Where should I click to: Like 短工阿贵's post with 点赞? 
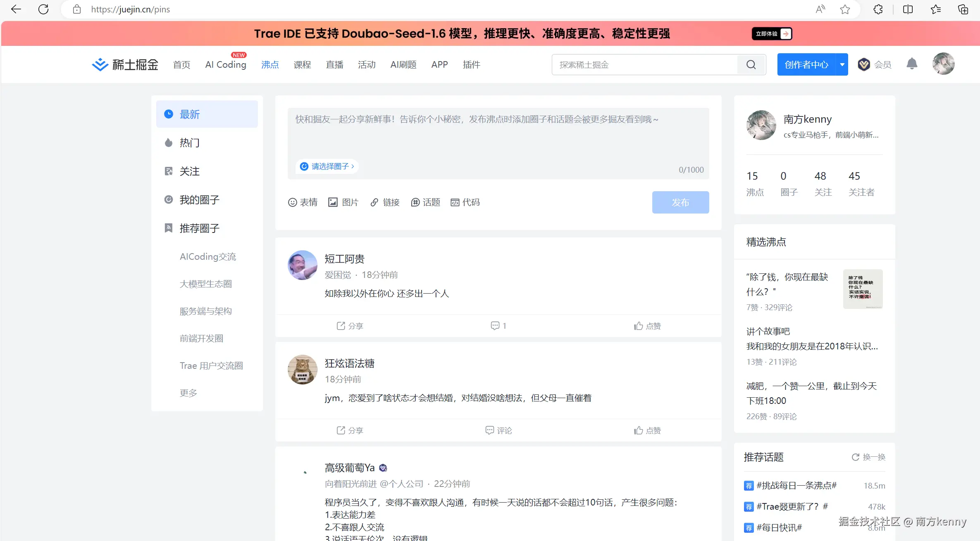point(647,326)
